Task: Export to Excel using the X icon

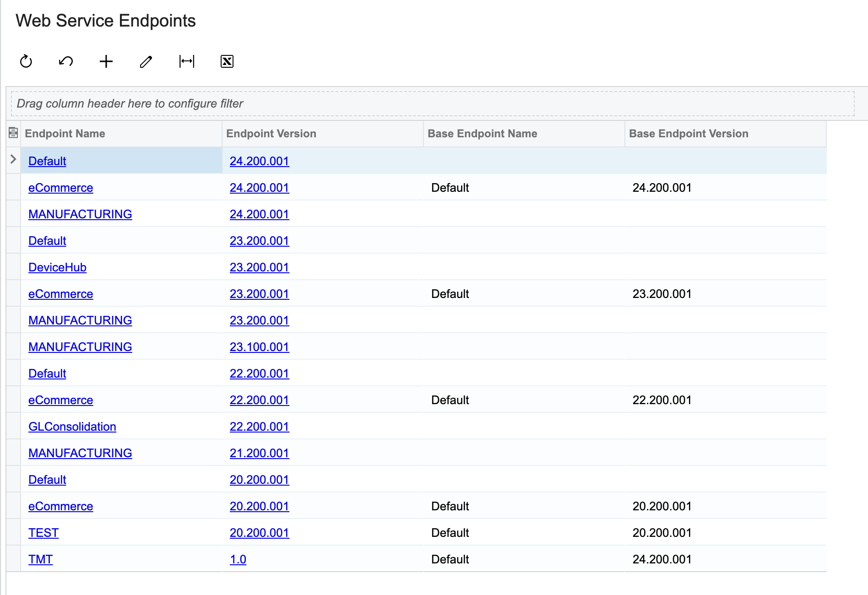Action: click(227, 61)
